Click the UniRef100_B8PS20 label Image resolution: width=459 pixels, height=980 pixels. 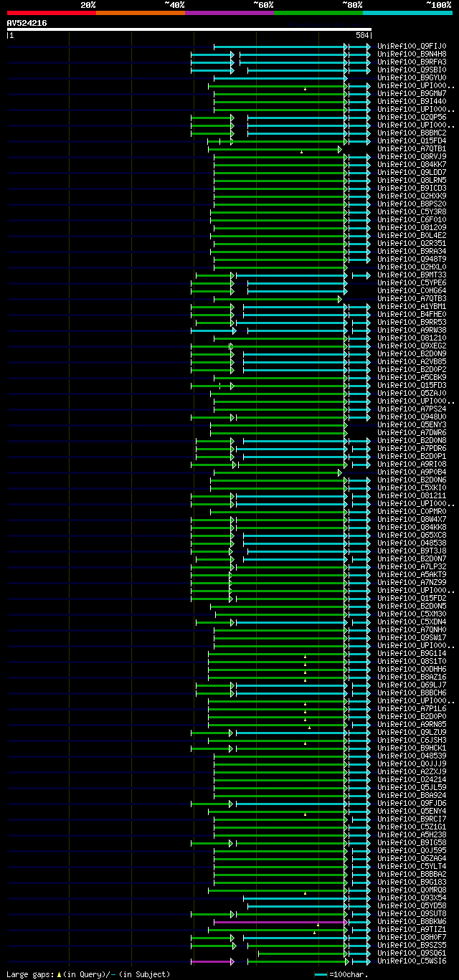tap(411, 204)
